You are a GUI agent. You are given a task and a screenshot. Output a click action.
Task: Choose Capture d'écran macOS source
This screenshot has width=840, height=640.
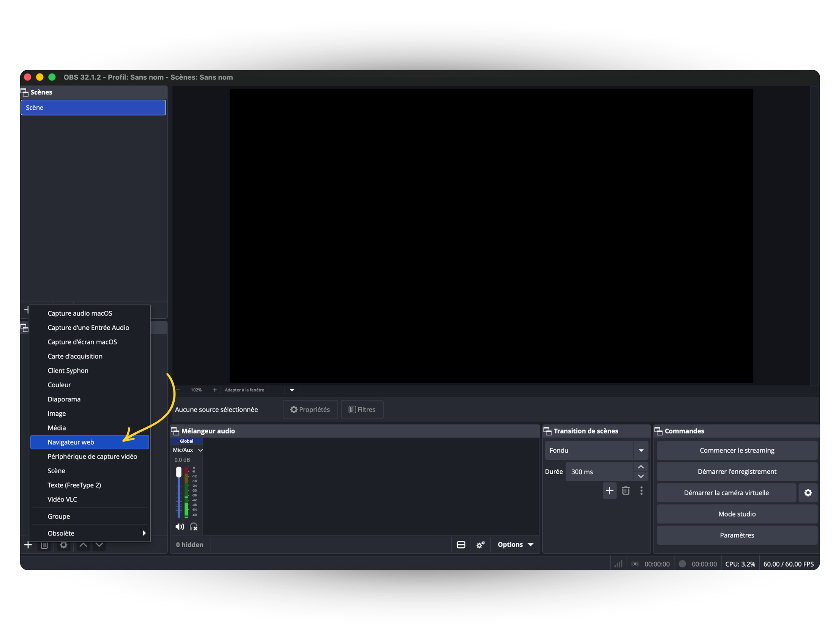click(x=89, y=342)
